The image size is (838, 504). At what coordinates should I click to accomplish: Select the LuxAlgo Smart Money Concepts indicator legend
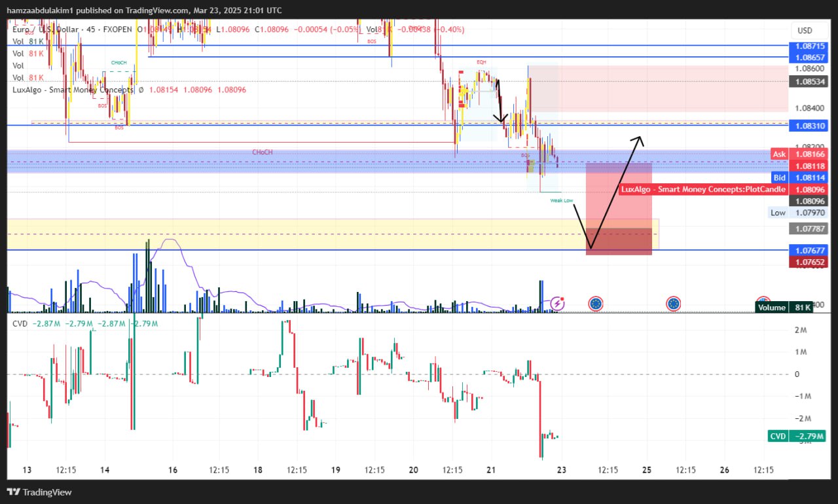point(73,90)
